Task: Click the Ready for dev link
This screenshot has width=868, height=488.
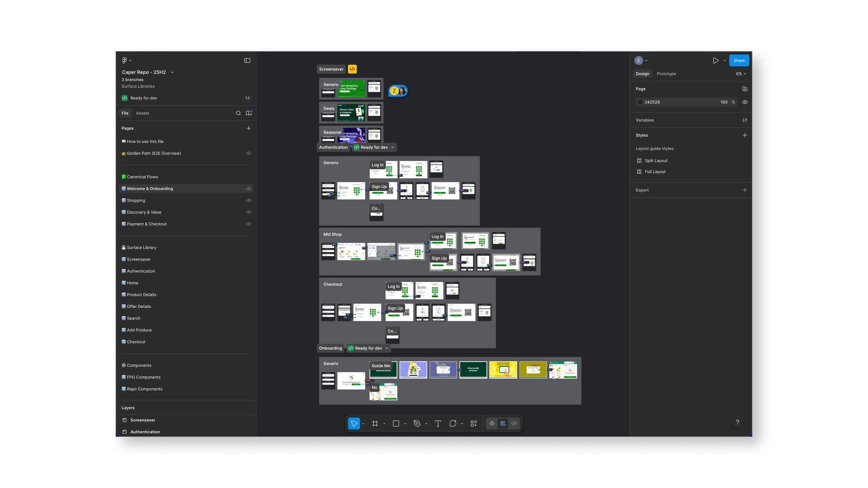Action: click(143, 98)
